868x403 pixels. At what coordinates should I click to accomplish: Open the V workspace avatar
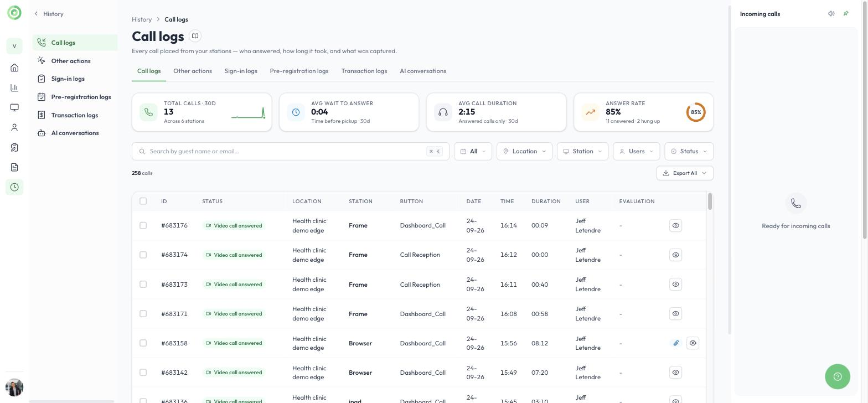pos(14,46)
